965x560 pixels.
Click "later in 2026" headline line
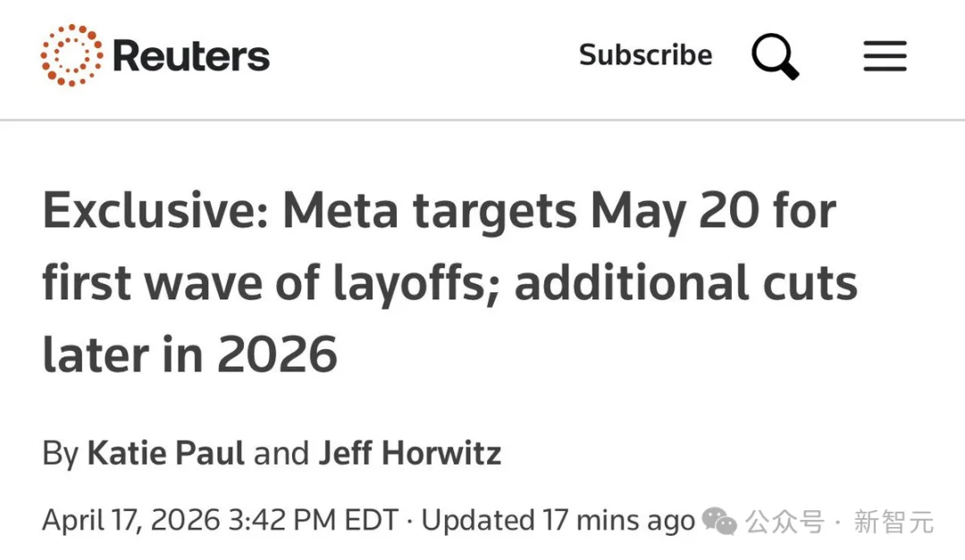pyautogui.click(x=189, y=355)
